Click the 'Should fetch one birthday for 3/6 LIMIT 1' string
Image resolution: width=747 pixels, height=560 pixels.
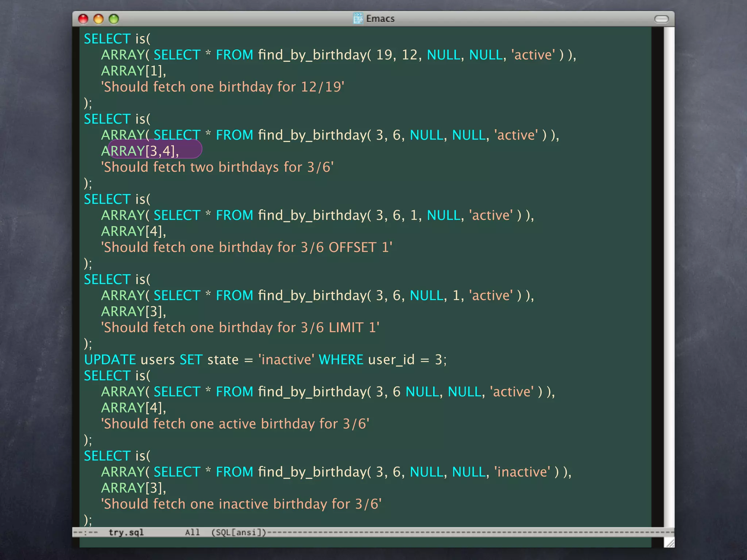(x=240, y=327)
